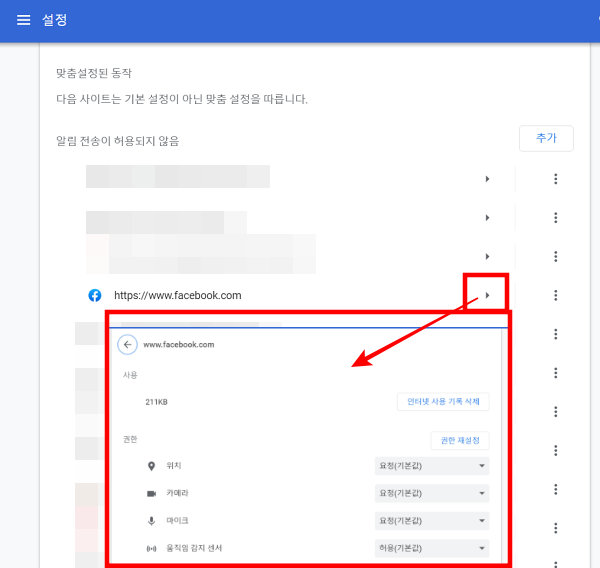Click the 권한 section label
This screenshot has width=600, height=568.
tap(130, 439)
